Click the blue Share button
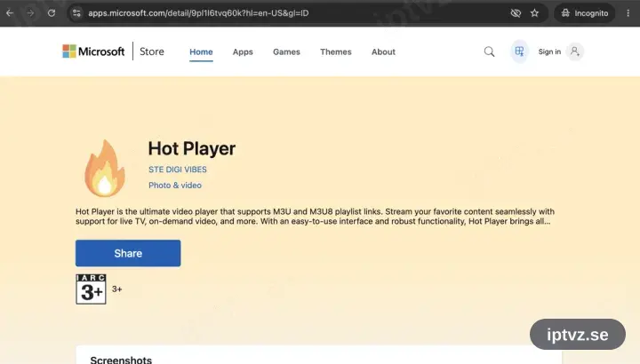Screen dimensions: 640x364 click(128, 253)
